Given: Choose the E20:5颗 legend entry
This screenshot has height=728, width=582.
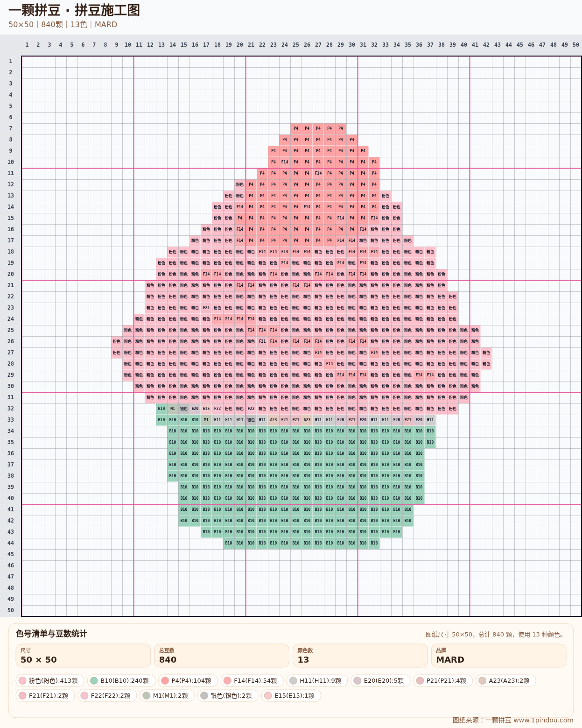Looking at the screenshot, I should click(380, 680).
